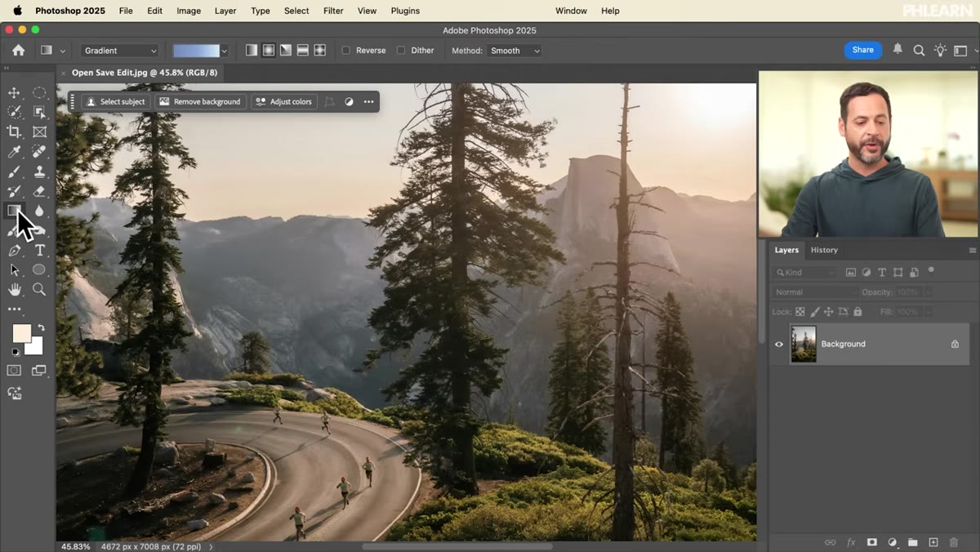
Task: Select the Eyedropper tool
Action: [14, 152]
